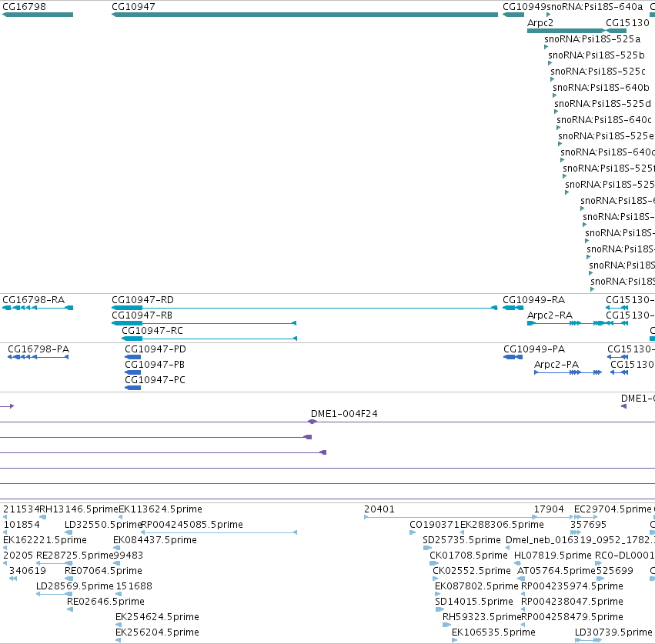Image resolution: width=655 pixels, height=644 pixels.
Task: Click the Arpc2-RA transcript label
Action: [x=550, y=315]
